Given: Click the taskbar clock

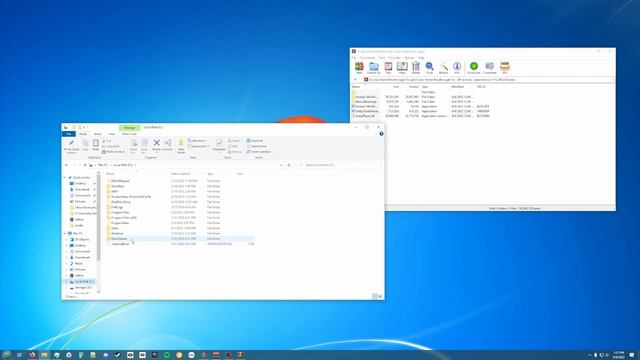Looking at the screenshot, I should pyautogui.click(x=619, y=355).
